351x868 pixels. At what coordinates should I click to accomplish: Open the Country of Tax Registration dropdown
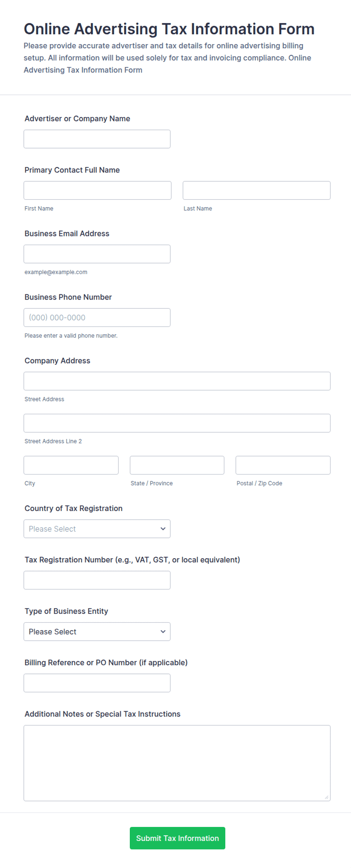click(x=97, y=529)
